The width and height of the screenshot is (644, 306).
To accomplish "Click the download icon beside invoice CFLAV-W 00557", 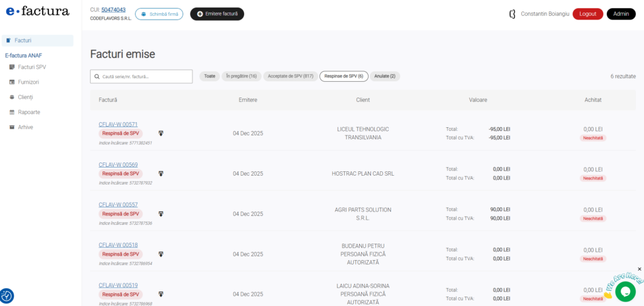I will pyautogui.click(x=161, y=214).
